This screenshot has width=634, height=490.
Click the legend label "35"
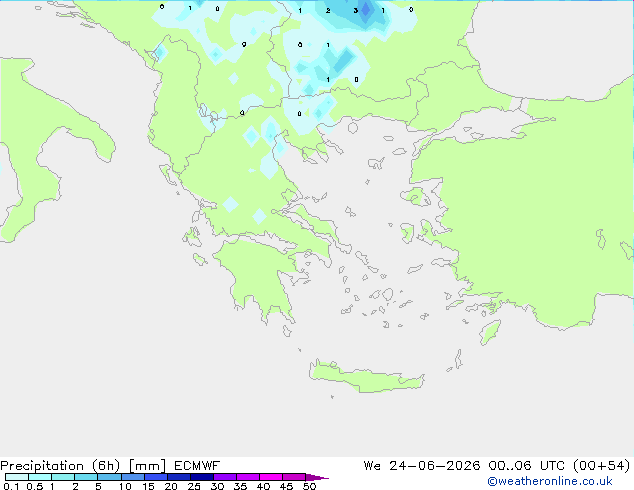[240, 486]
